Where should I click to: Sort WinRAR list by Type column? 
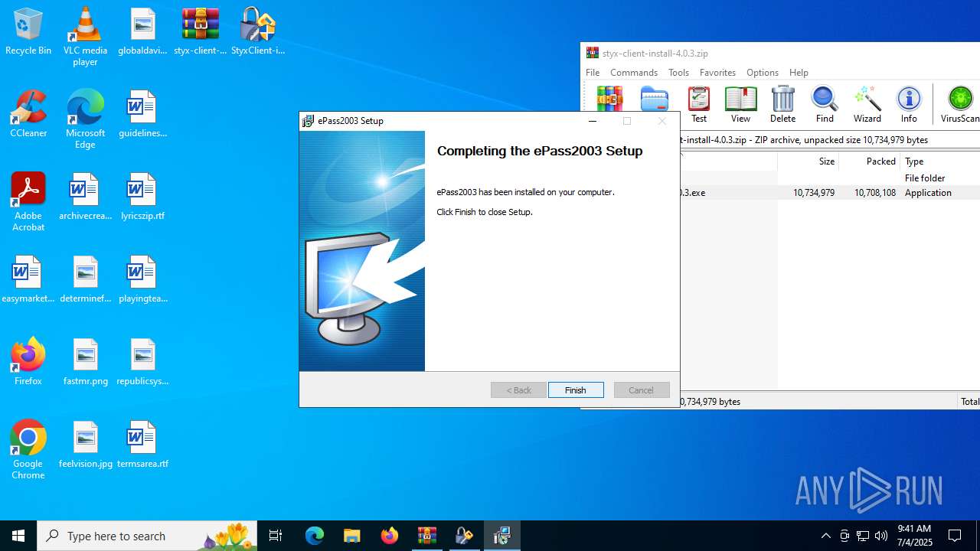(939, 161)
